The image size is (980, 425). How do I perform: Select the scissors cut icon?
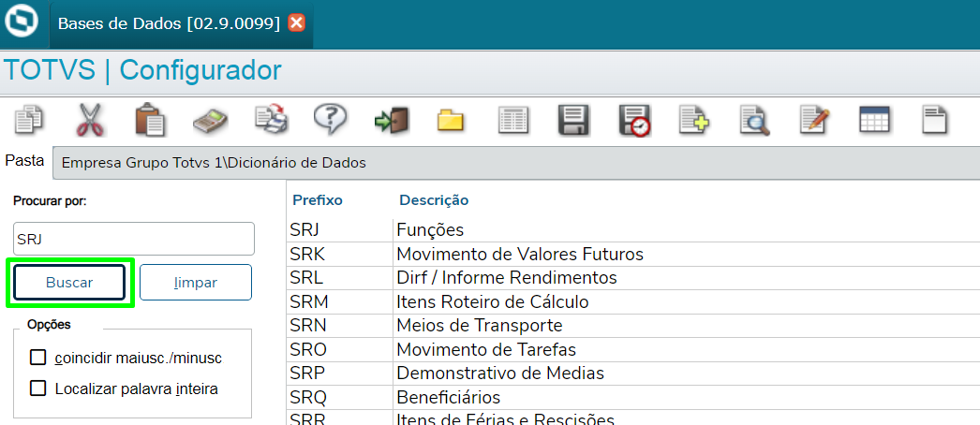coord(91,120)
